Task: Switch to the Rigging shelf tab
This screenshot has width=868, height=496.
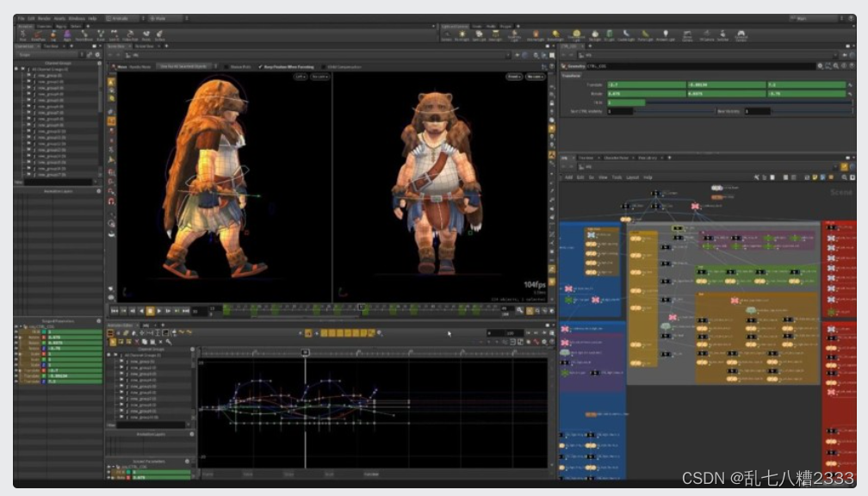Action: [60, 27]
